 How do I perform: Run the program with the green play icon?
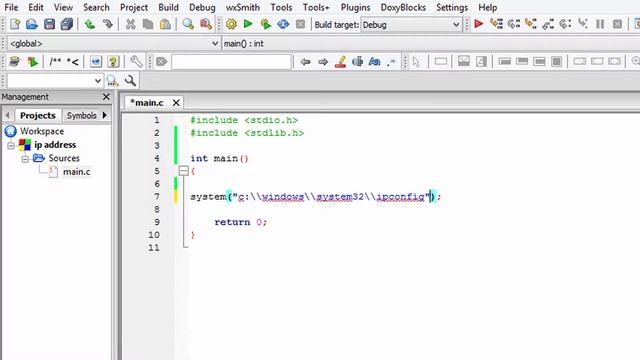pos(248,24)
